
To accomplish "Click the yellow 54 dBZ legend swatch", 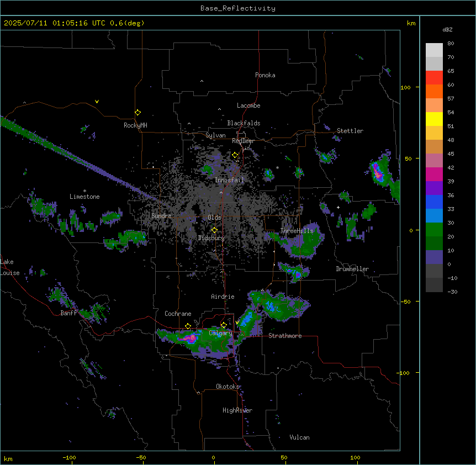I will (434, 119).
